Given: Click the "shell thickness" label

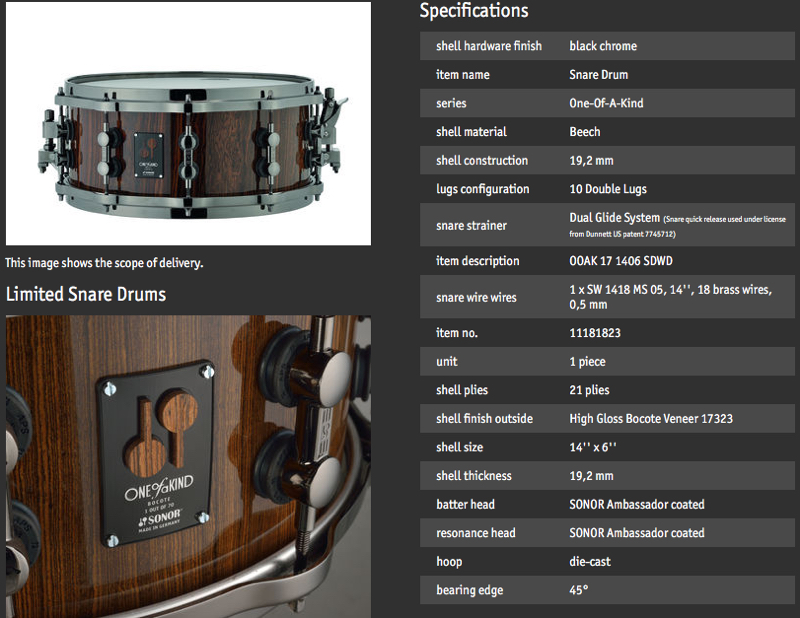Looking at the screenshot, I should point(473,476).
